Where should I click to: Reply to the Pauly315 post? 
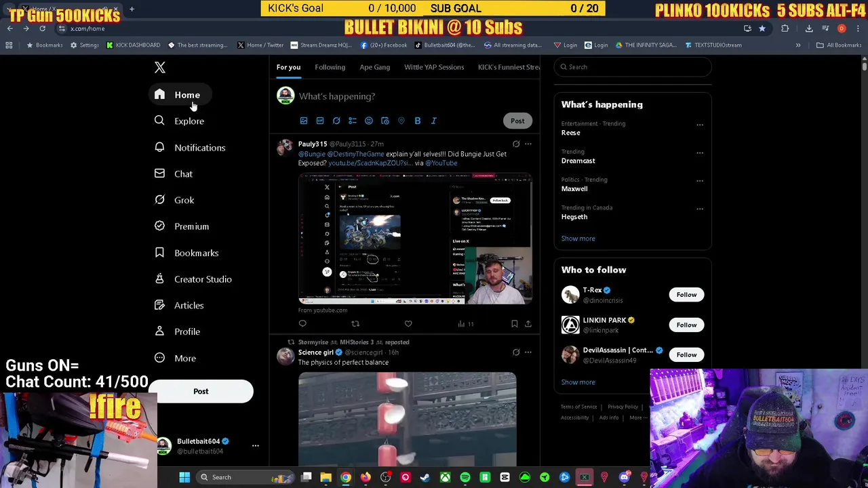pos(302,324)
